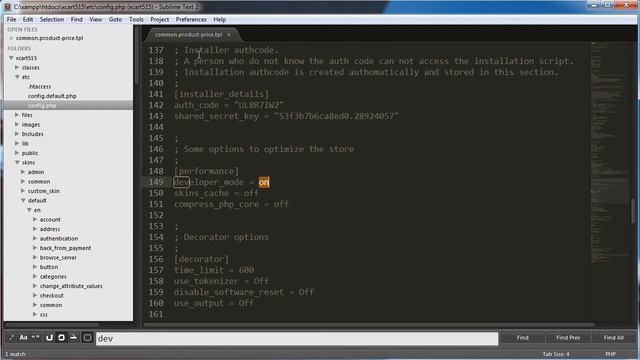Collapse the etc folder
This screenshot has height=360, width=640.
click(17, 77)
